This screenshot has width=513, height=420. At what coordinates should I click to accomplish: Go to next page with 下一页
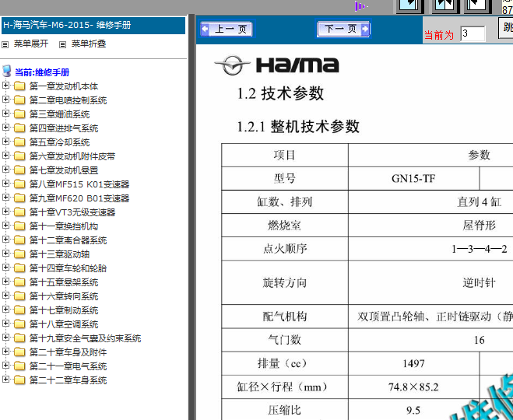[343, 29]
